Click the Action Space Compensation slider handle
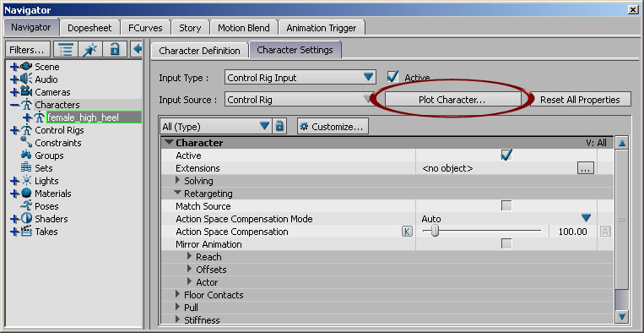 pyautogui.click(x=436, y=232)
